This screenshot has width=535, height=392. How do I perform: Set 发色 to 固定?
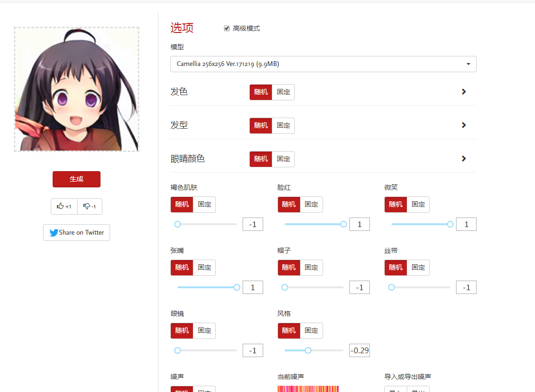tap(283, 92)
